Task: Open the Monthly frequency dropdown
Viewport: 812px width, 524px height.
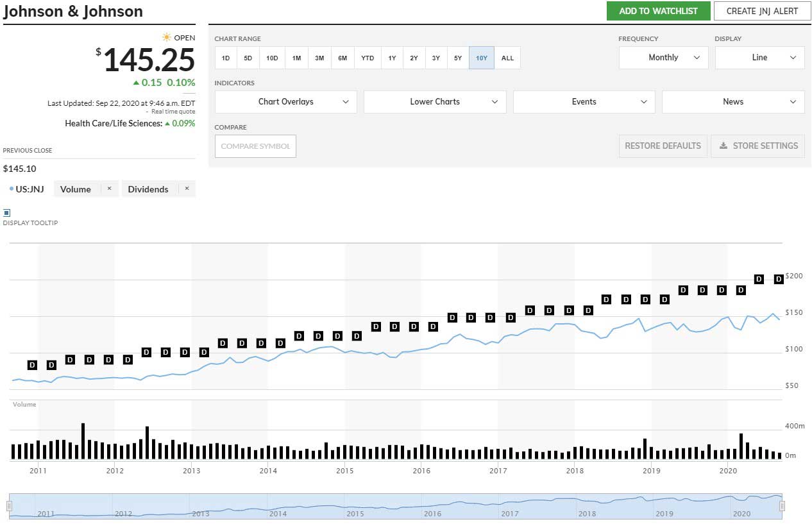Action: pos(663,58)
